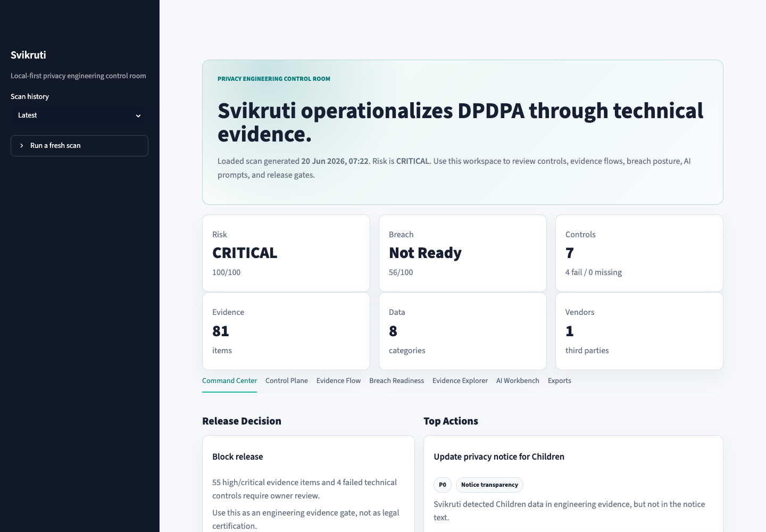Click the scan date 20 Jun 2026, 07:22
This screenshot has height=532, width=766.
pos(335,161)
